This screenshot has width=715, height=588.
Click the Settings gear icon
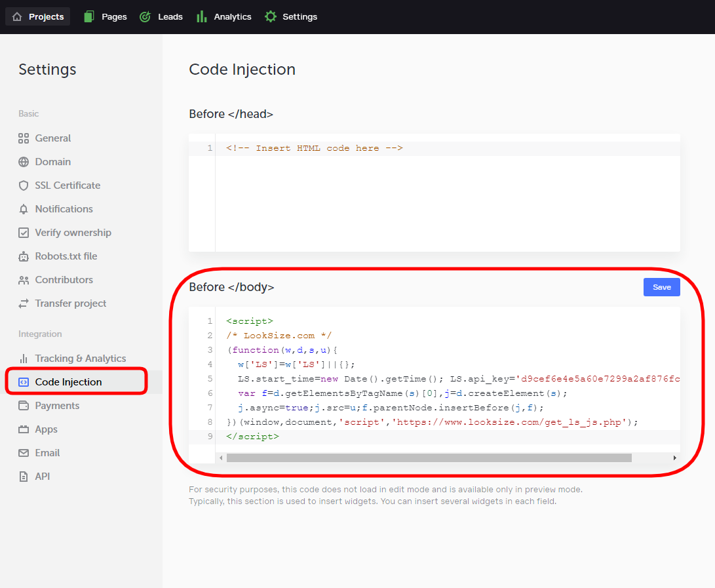click(271, 16)
